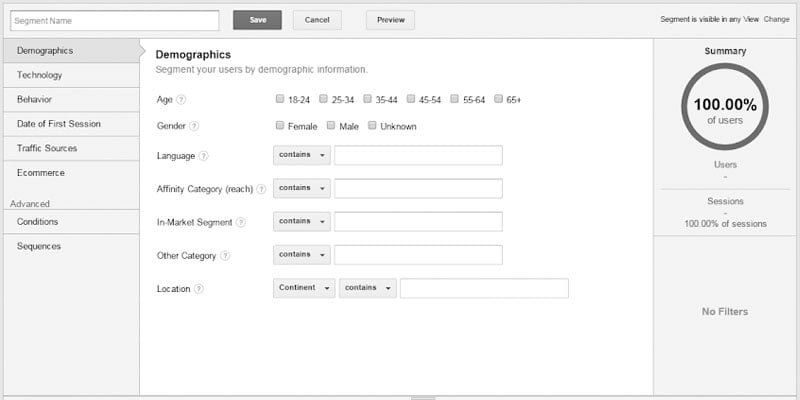800x400 pixels.
Task: Click the Affinity Category value field
Action: (x=418, y=188)
